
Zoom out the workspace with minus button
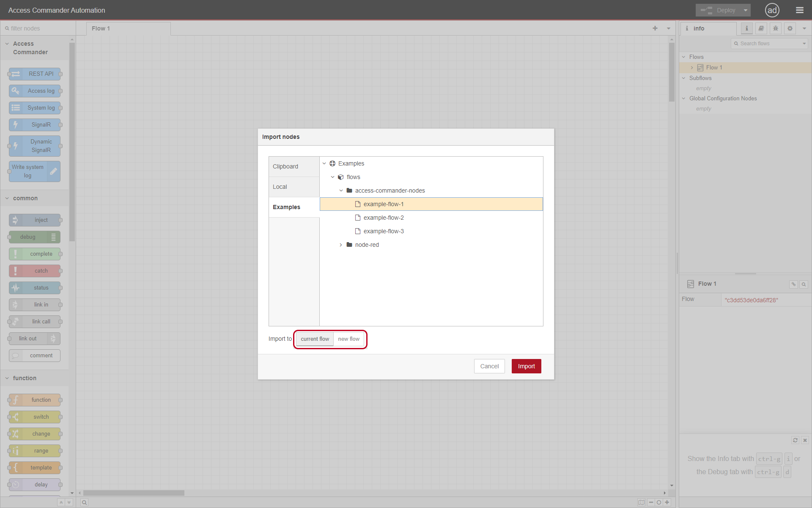pyautogui.click(x=651, y=502)
